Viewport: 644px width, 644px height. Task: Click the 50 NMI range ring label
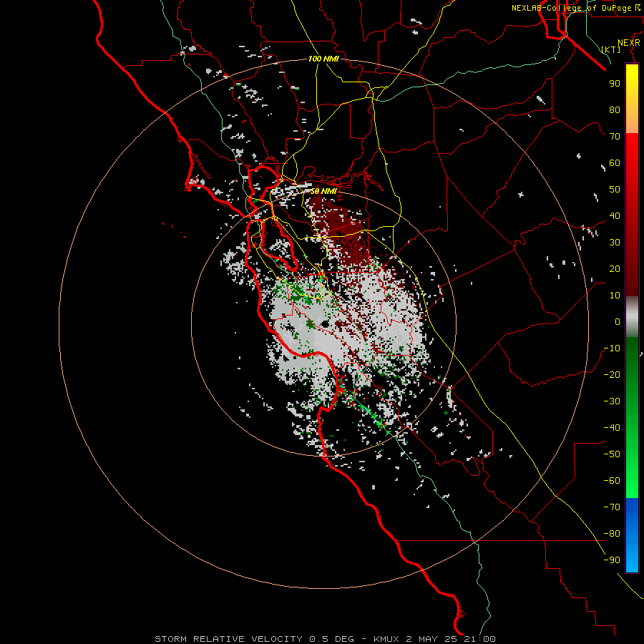[323, 191]
